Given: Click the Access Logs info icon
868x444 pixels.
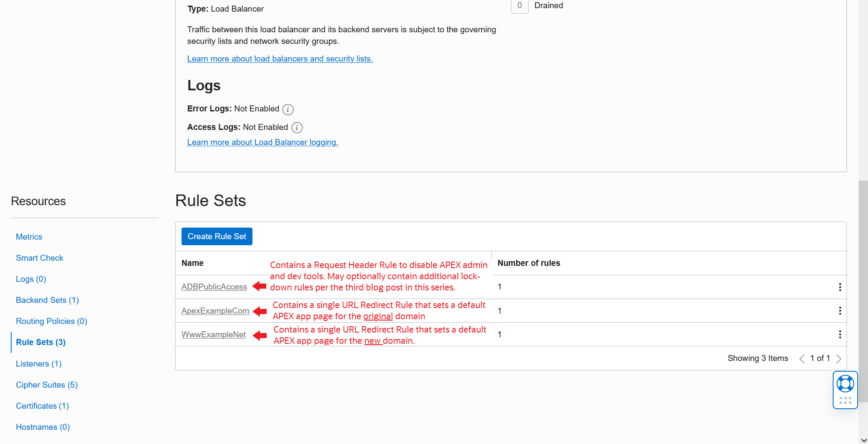Looking at the screenshot, I should (x=297, y=128).
